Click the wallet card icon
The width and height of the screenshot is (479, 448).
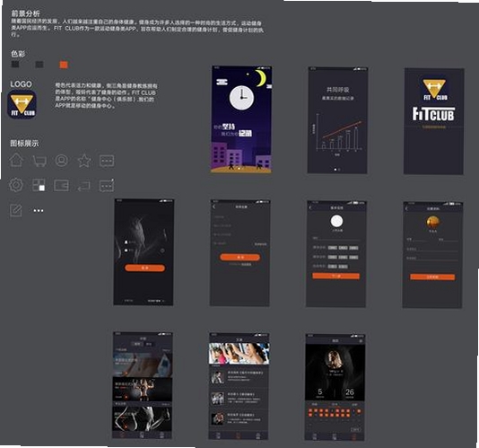(61, 185)
